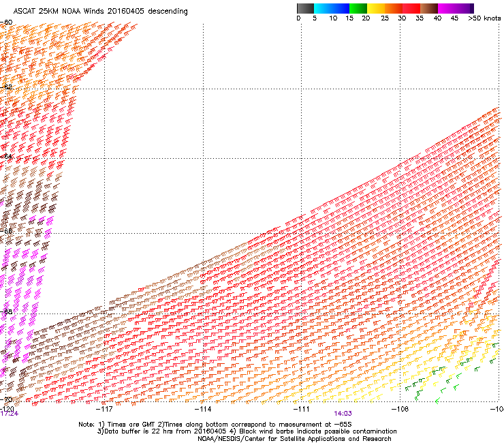Click the green 15-20 knots legend segment
This screenshot has height=443, width=504.
coord(358,8)
